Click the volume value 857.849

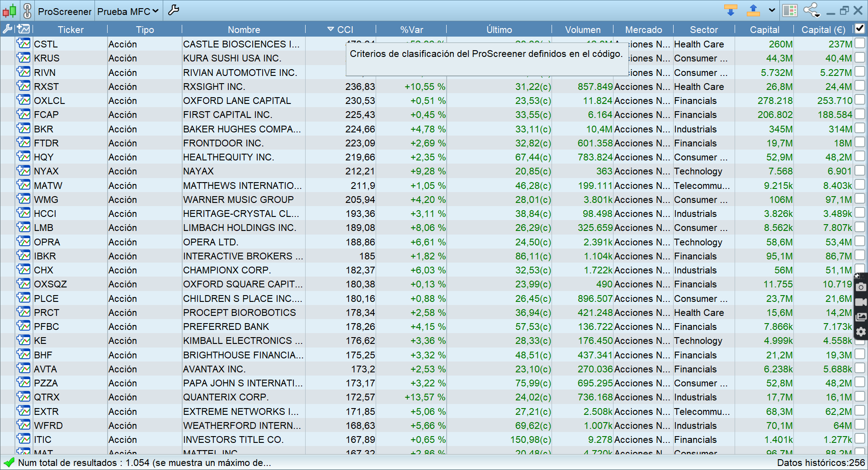point(595,86)
